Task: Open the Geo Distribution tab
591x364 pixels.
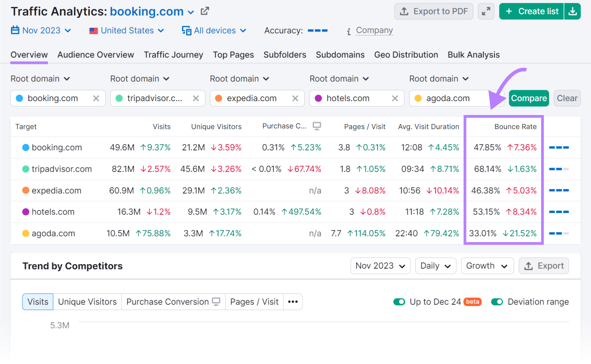Action: coord(406,55)
